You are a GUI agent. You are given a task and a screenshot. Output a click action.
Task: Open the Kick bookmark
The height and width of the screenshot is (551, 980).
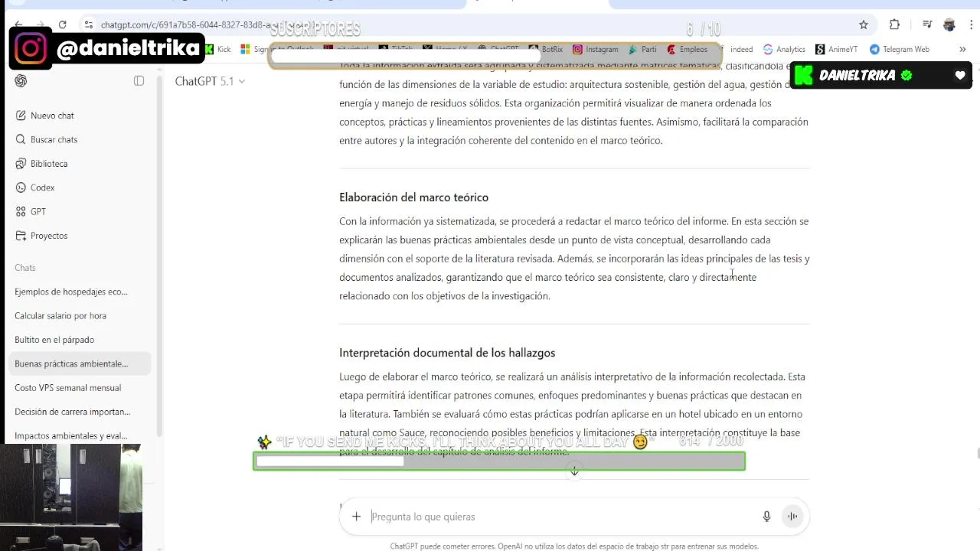click(217, 49)
